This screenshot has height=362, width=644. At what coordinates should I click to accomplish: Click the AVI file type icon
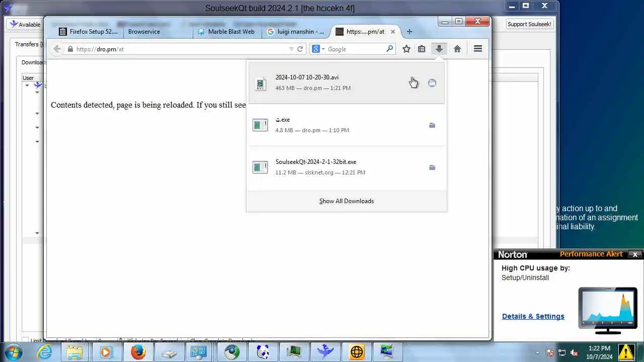coord(260,83)
